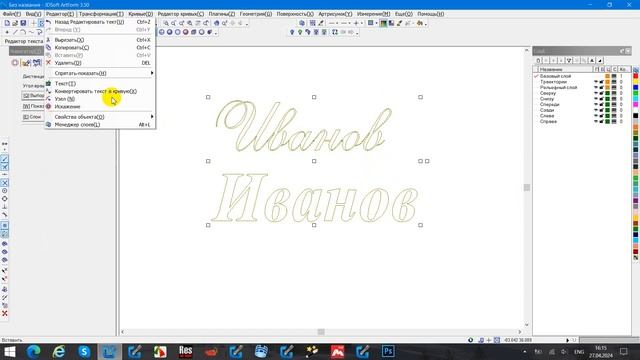Toggle eye visibility for Сзади layer

pos(596,110)
